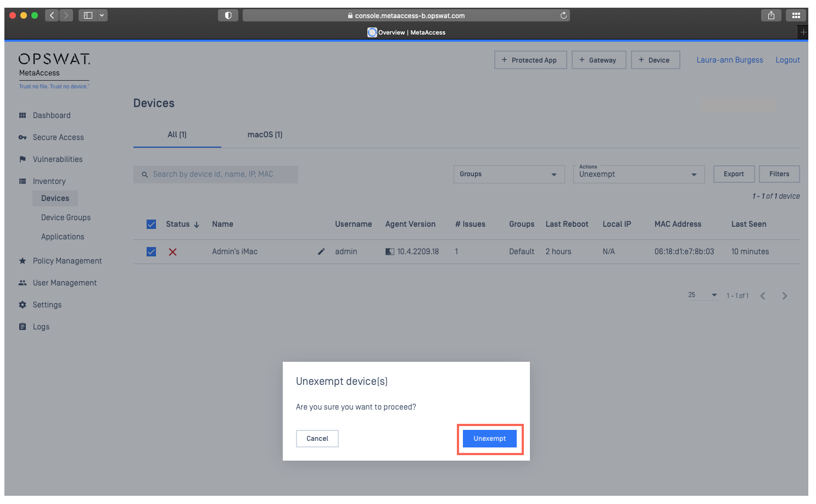Switch to the All (1) tab
Screen dimensions: 816x504
(x=177, y=135)
